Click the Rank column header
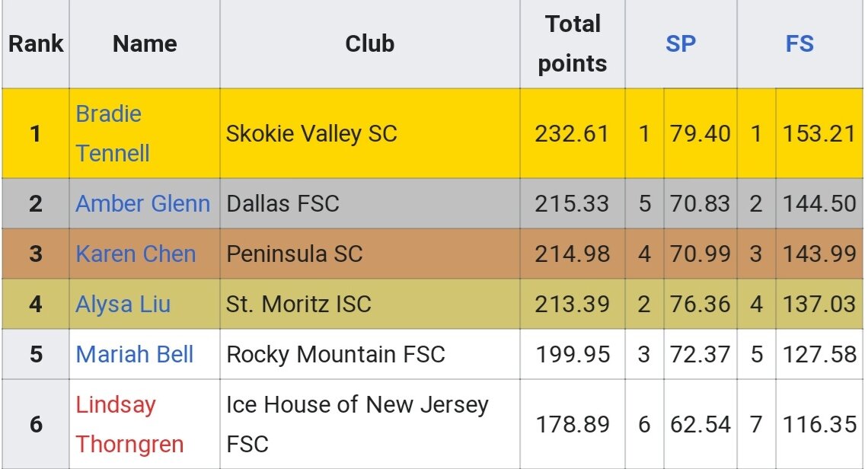Image resolution: width=868 pixels, height=469 pixels. [36, 43]
